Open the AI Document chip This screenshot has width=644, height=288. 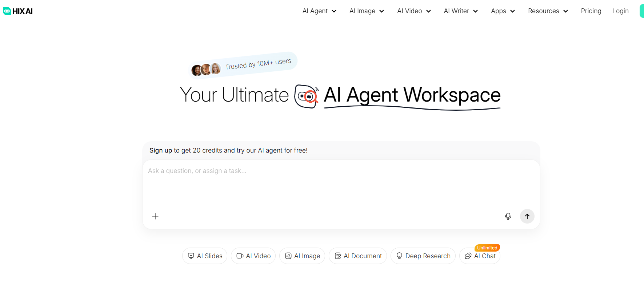pos(358,256)
